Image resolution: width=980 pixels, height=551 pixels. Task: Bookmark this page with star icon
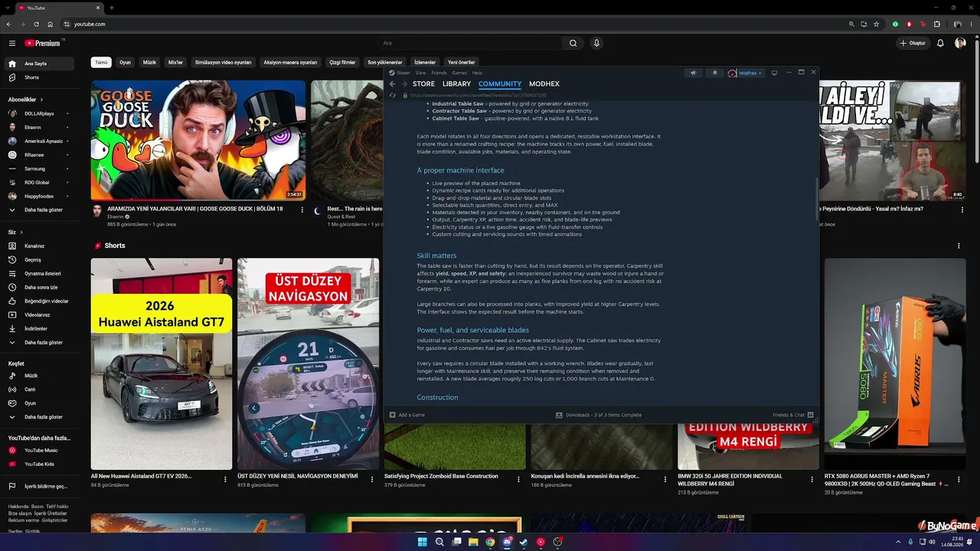(877, 24)
